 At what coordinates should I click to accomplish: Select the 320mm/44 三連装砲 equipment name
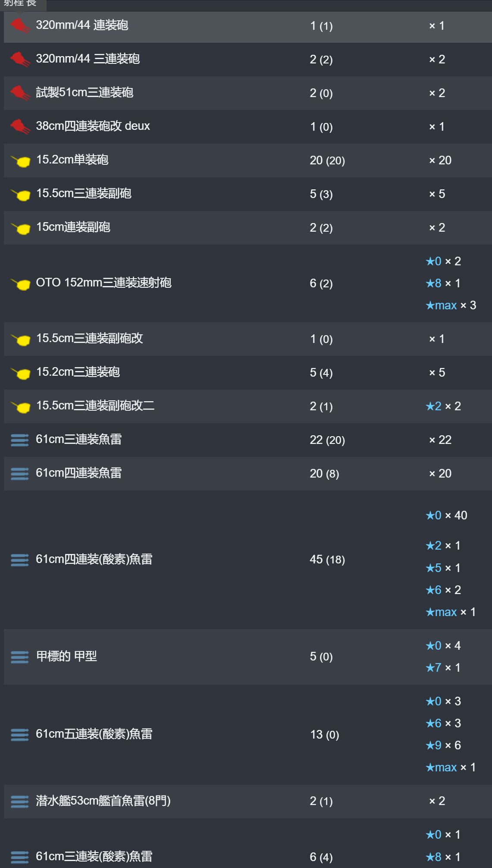pos(88,59)
